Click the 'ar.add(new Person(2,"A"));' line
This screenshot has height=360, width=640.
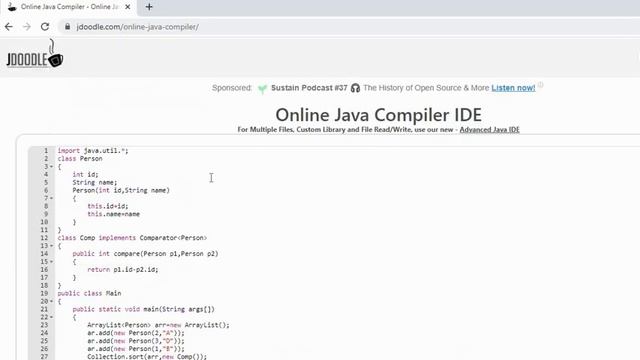click(136, 333)
